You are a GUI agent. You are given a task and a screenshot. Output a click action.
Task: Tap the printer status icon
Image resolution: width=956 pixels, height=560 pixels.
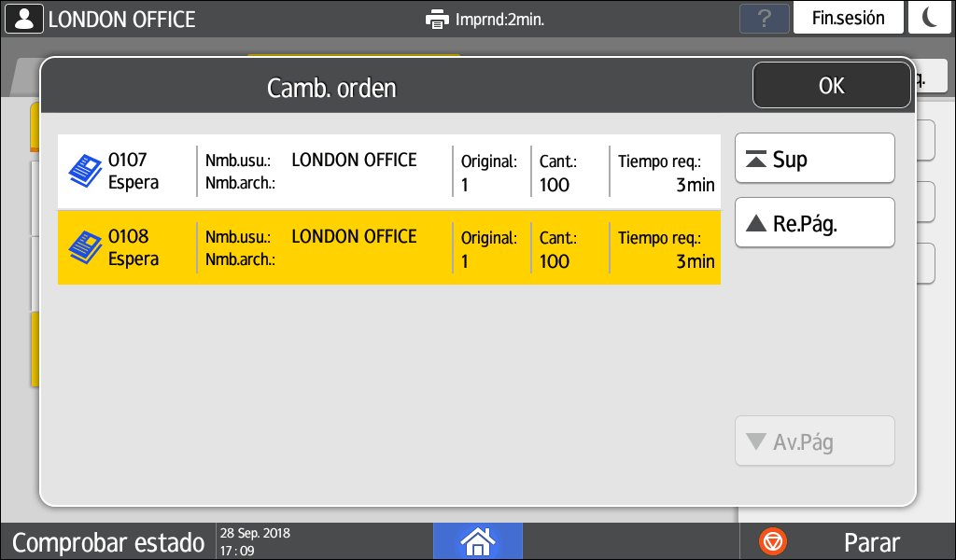pos(437,19)
